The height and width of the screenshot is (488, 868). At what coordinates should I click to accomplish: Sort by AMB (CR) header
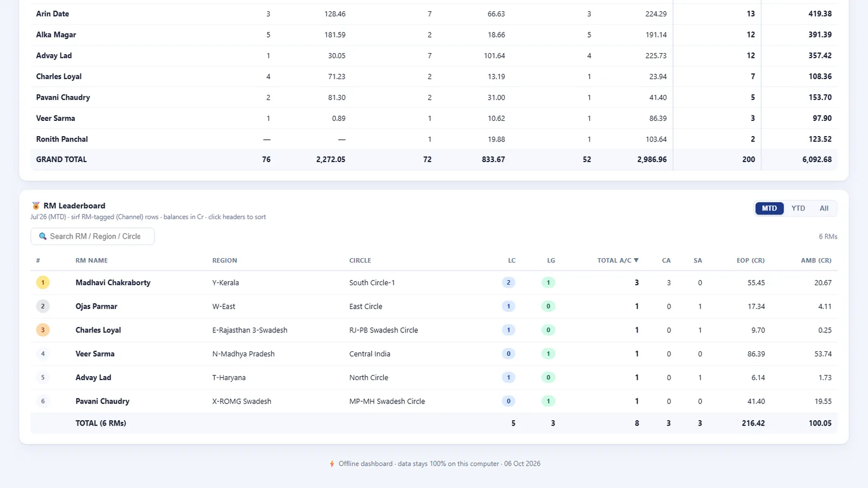click(x=816, y=260)
